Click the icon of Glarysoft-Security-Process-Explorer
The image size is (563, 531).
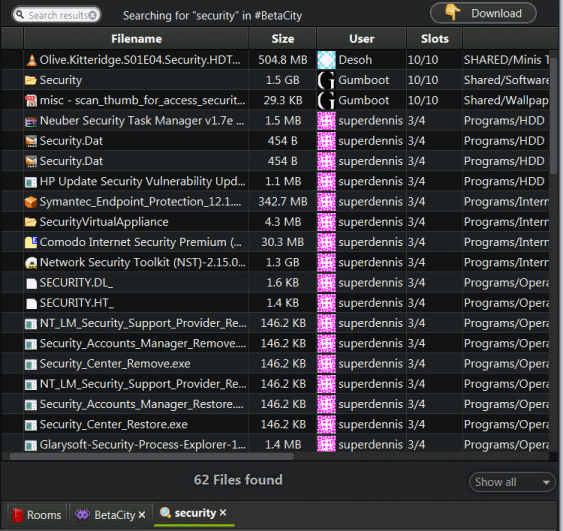[31, 445]
